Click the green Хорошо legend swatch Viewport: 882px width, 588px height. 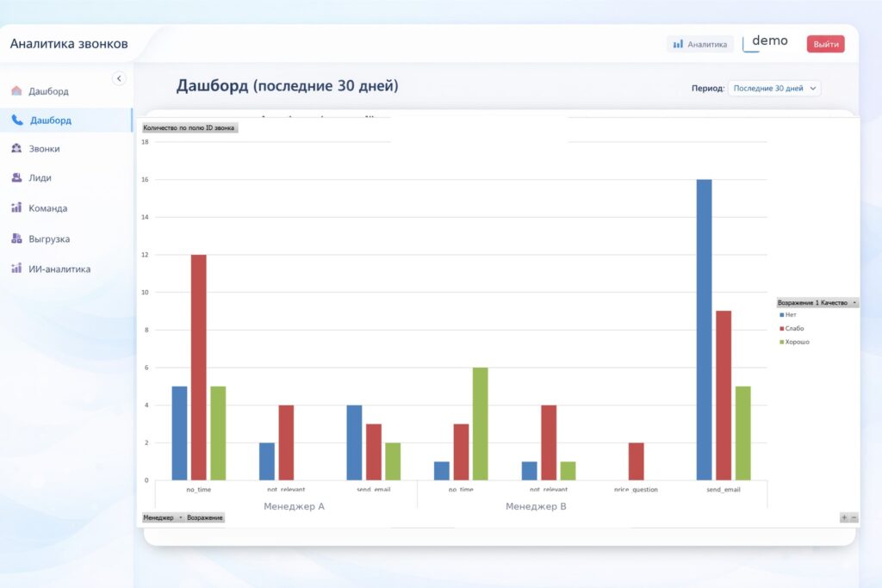click(781, 342)
